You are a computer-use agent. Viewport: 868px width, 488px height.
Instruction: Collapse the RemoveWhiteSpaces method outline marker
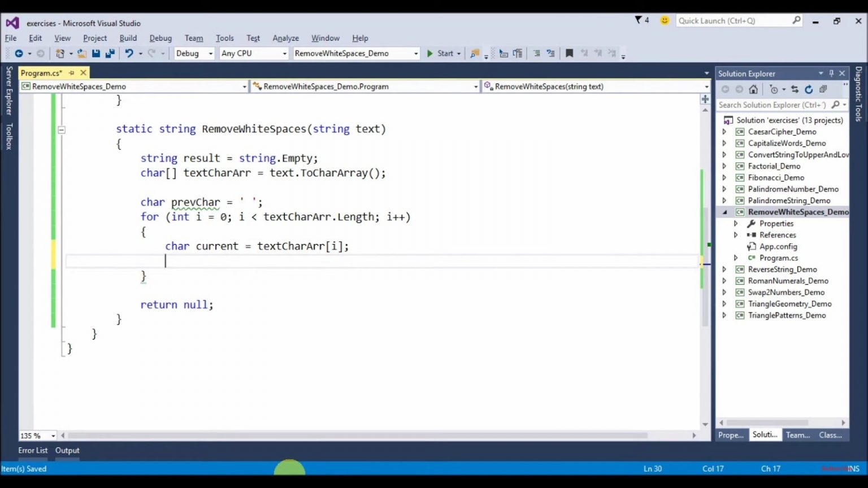pos(61,129)
